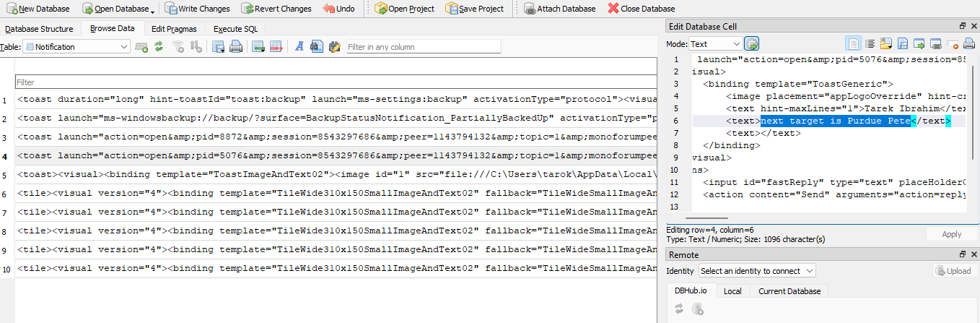Switch to the Database Structure tab

[39, 29]
